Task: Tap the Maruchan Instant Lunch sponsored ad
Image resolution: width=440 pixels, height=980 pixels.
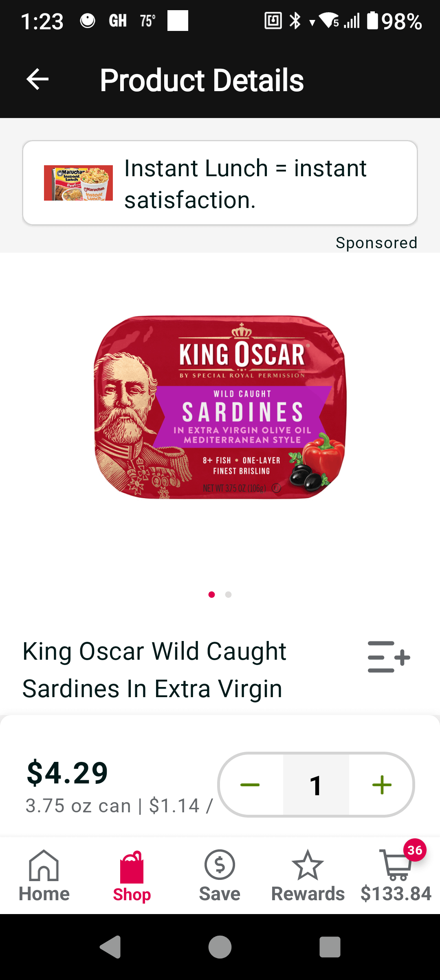Action: click(220, 183)
